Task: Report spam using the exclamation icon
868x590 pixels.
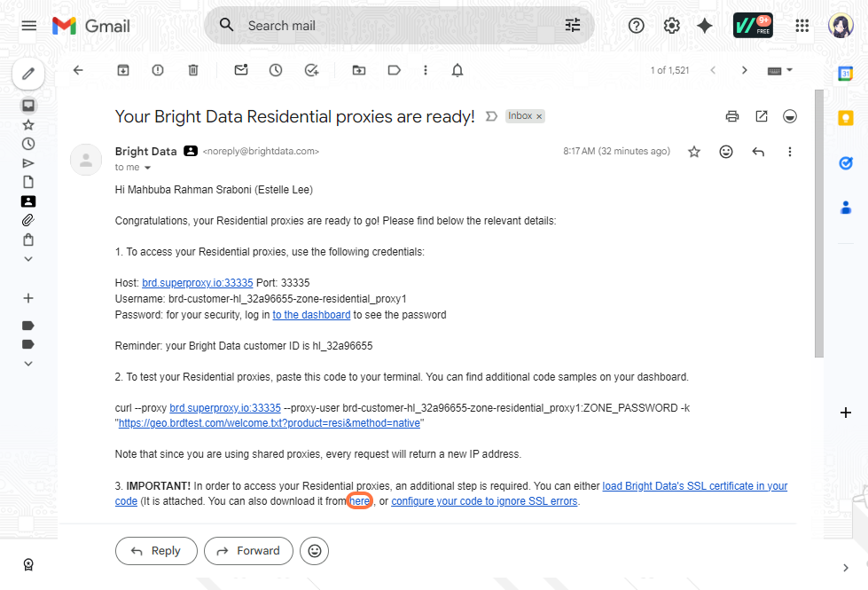Action: (x=158, y=70)
